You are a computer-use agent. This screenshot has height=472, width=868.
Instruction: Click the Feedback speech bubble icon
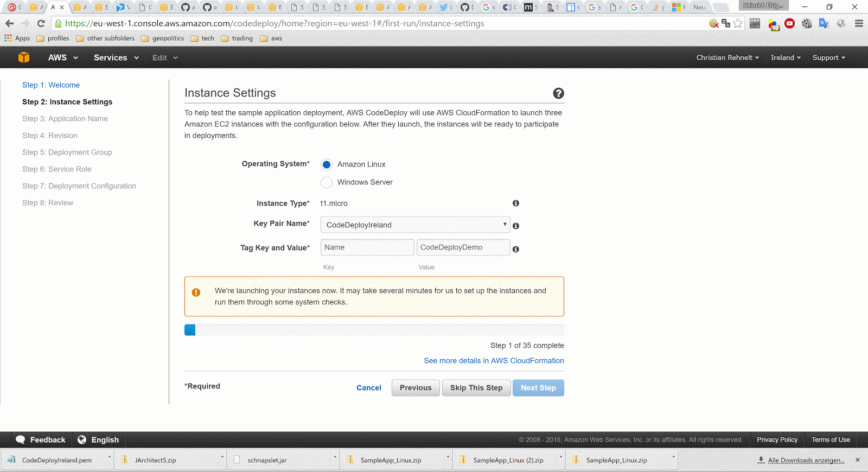[21, 440]
